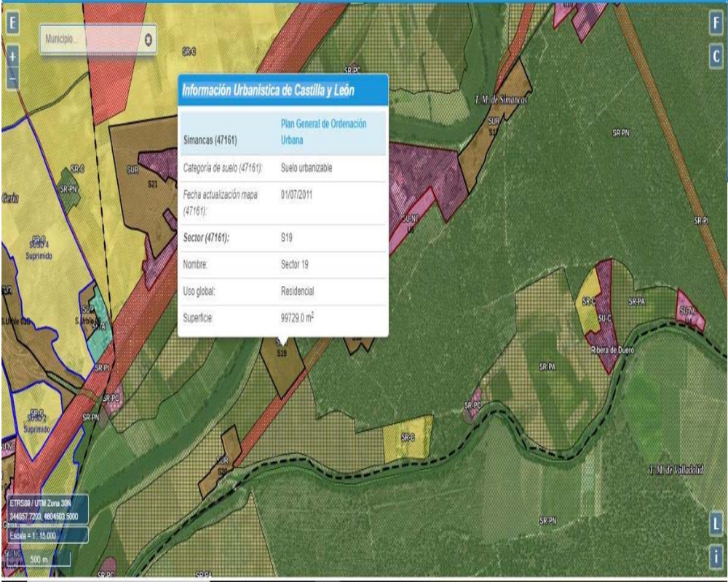728x582 pixels.
Task: Open the L legend button
Action: (716, 524)
